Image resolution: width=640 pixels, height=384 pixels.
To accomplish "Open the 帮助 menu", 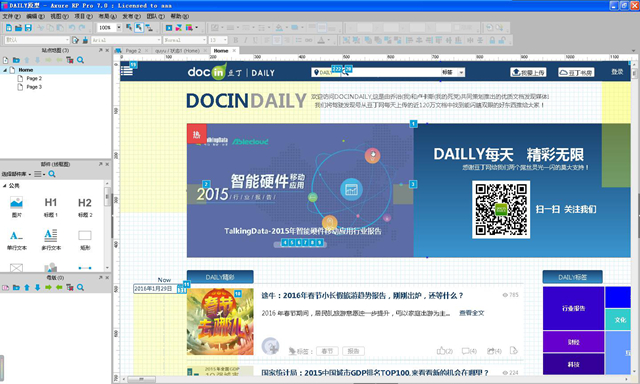I will coord(180,16).
